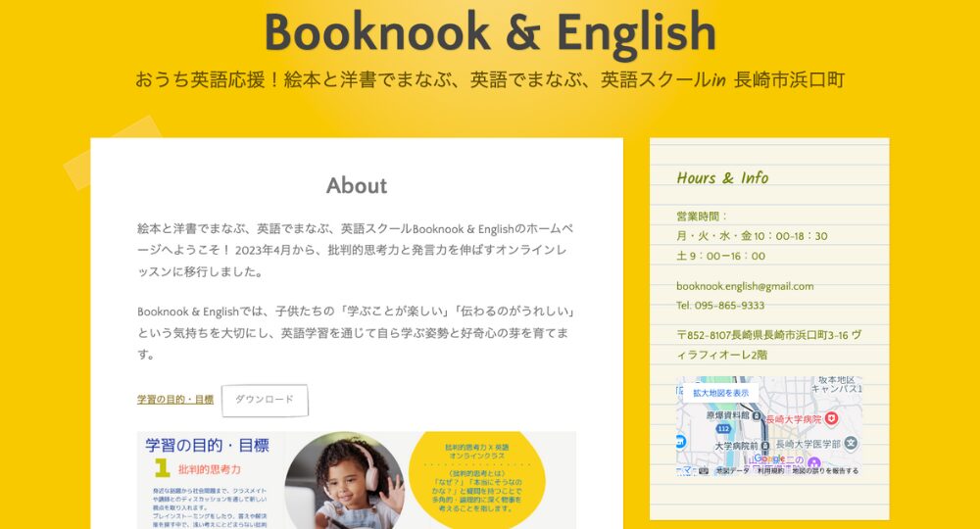
Task: Click the route 112 road shield on map
Action: coord(723,429)
